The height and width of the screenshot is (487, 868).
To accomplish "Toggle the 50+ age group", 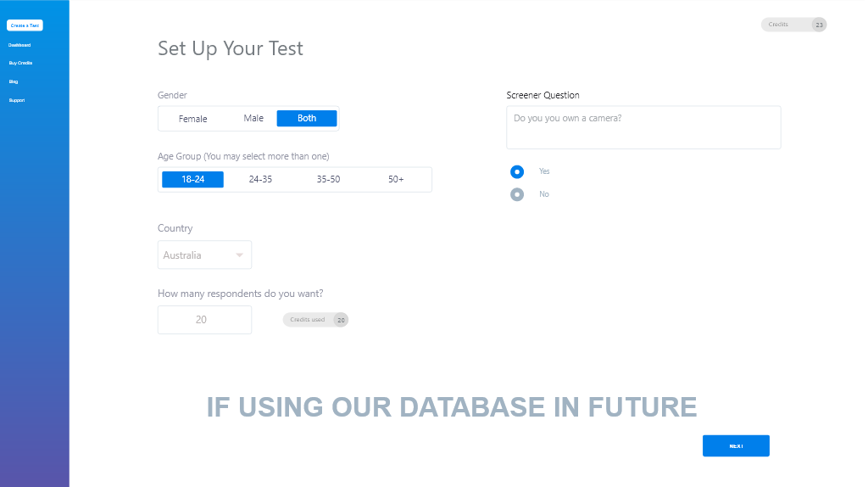I will click(x=396, y=180).
